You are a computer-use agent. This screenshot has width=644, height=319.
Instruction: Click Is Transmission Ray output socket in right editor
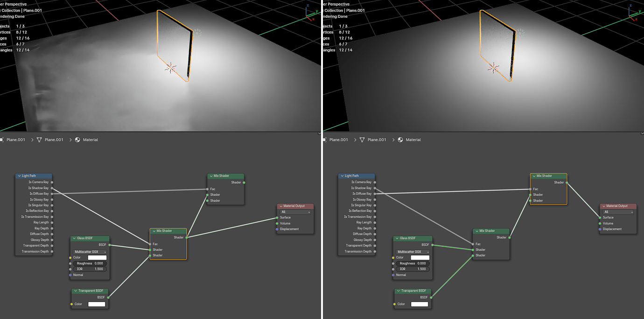tap(375, 217)
